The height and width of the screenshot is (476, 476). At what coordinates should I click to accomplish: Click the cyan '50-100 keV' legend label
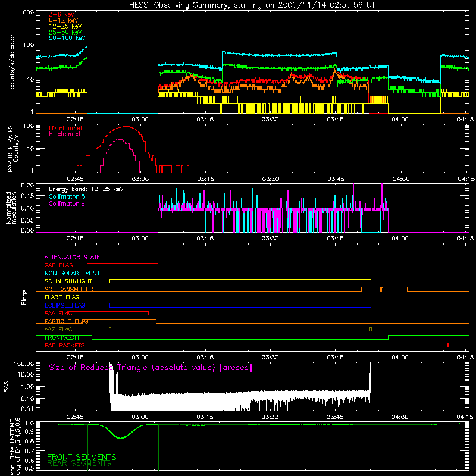[x=67, y=38]
